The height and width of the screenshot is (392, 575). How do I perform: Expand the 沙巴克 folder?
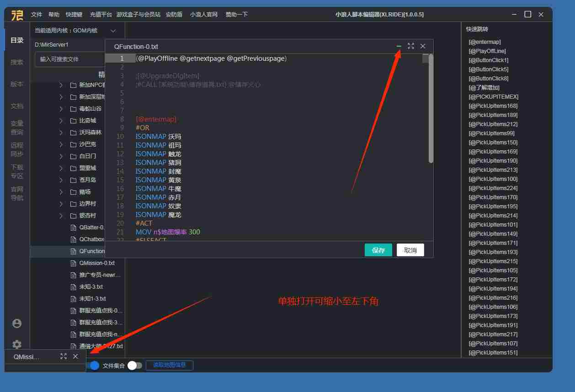(61, 144)
